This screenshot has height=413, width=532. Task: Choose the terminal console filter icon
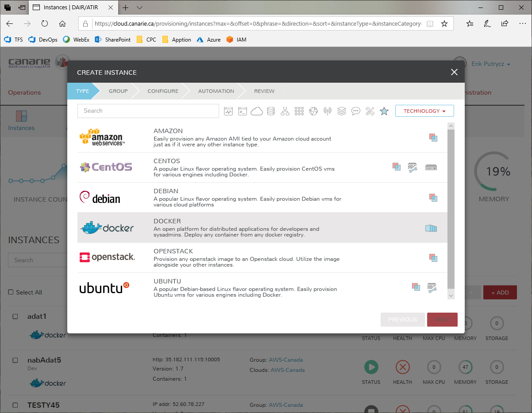[x=243, y=111]
